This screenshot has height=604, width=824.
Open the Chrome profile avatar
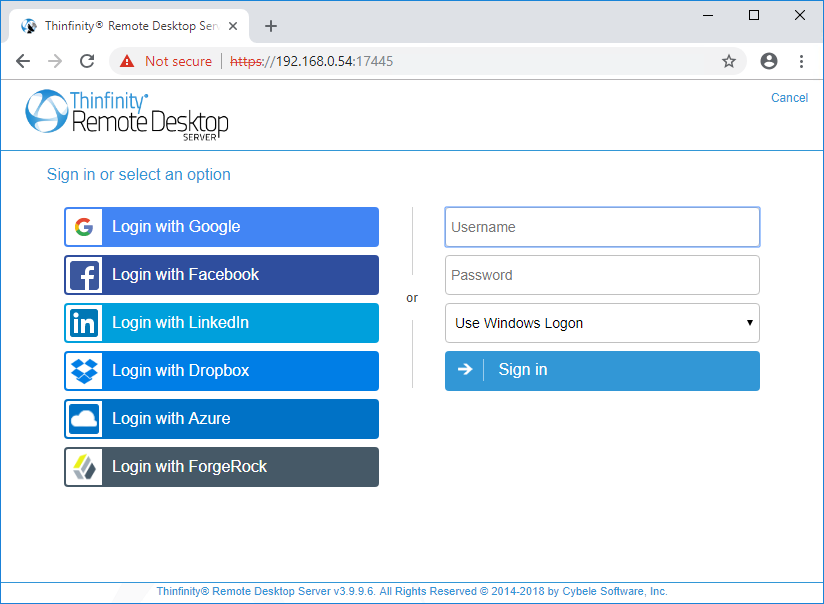769,61
